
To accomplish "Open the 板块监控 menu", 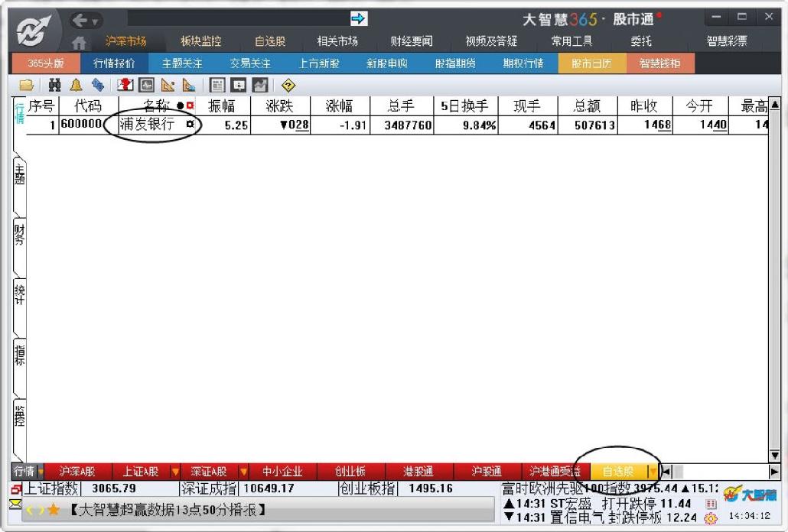I will click(201, 41).
